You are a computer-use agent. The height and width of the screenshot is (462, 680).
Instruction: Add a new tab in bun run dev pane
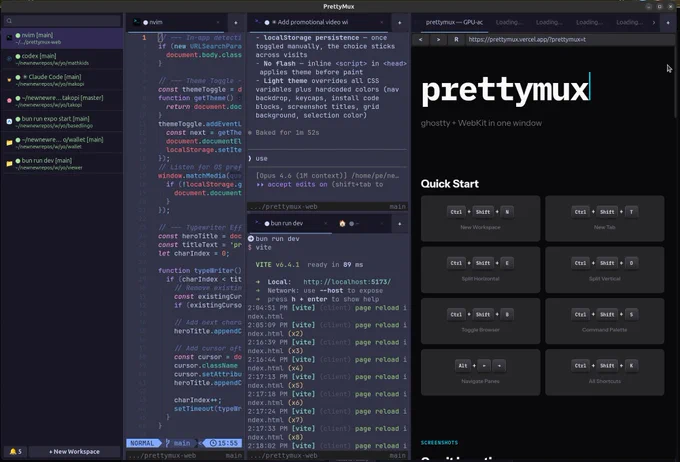click(x=399, y=224)
